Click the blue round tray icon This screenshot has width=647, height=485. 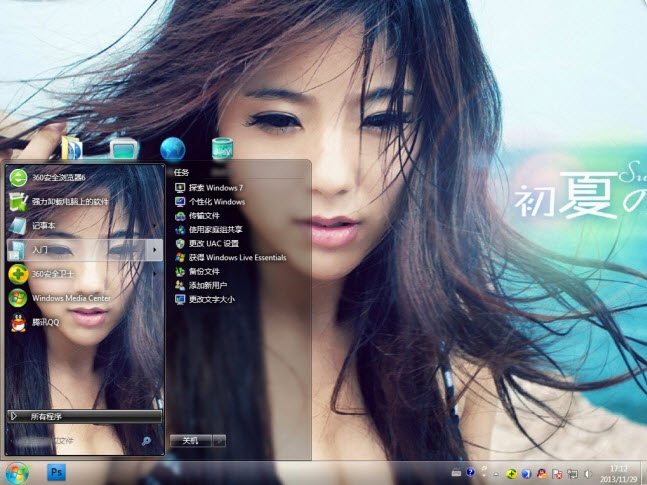527,474
